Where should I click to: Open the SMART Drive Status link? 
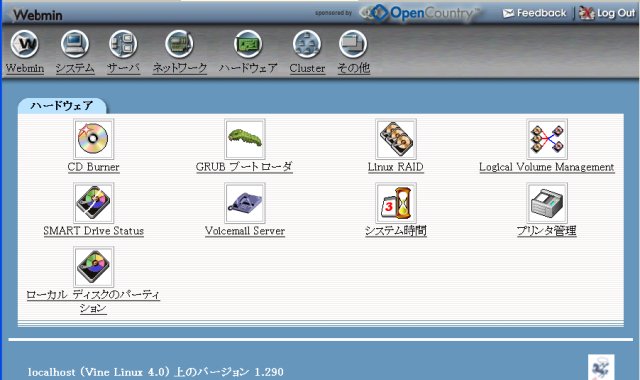pos(93,231)
